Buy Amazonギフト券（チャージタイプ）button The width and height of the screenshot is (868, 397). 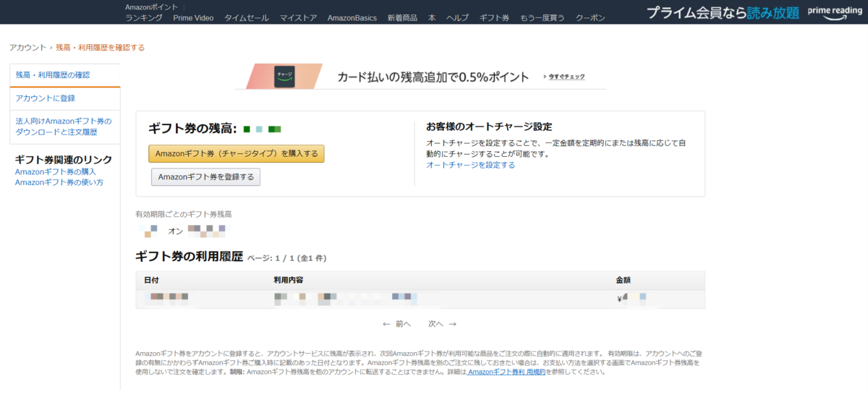click(237, 153)
